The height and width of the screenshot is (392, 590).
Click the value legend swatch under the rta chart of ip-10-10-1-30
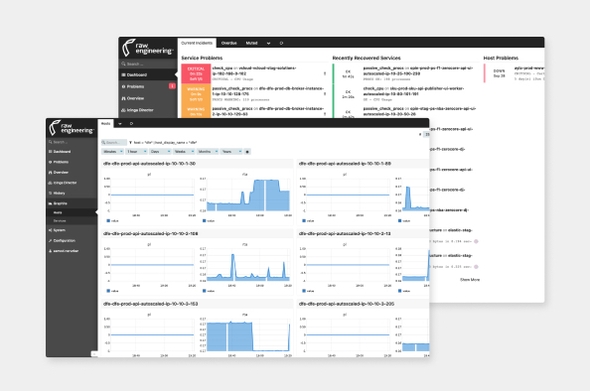(204, 221)
